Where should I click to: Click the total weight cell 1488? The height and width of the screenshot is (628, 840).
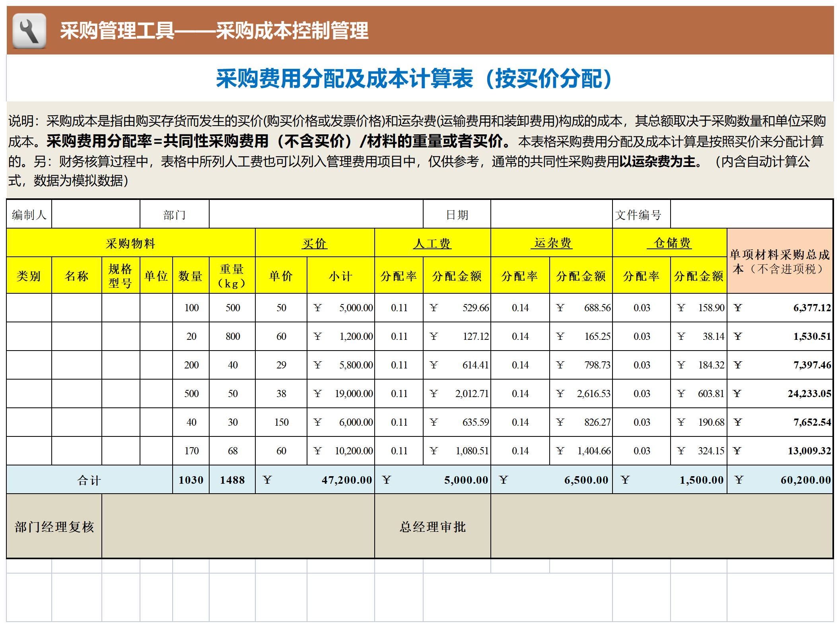pos(232,480)
